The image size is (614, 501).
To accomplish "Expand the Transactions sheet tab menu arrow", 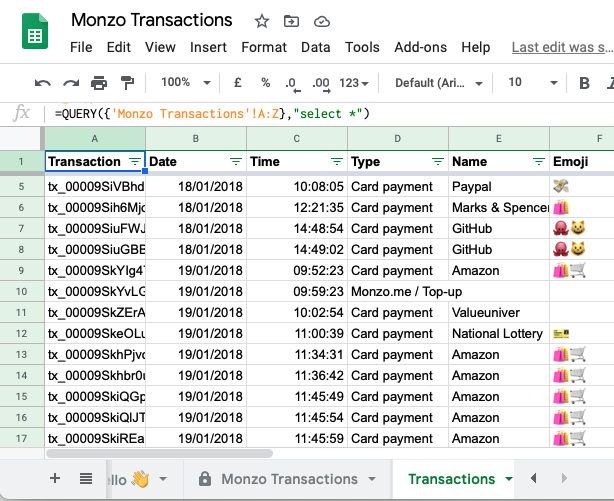I will [509, 479].
